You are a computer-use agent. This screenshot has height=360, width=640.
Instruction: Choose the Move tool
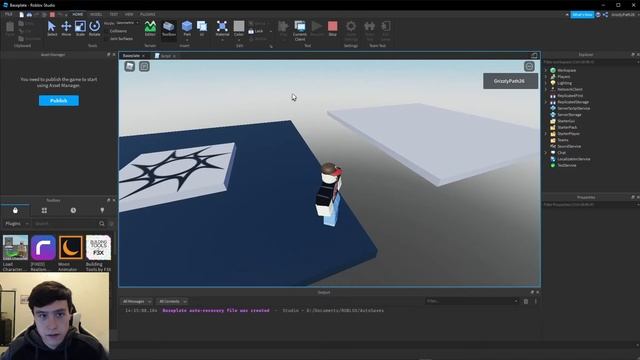pos(66,29)
